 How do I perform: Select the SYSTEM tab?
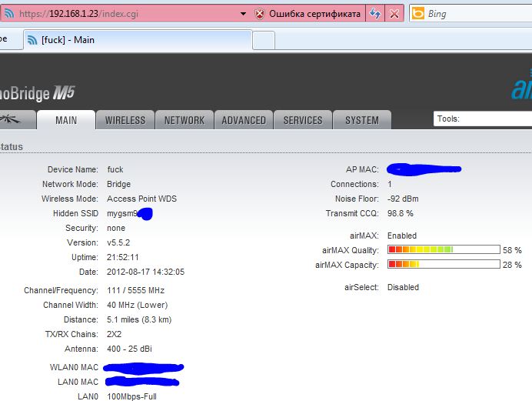[362, 120]
